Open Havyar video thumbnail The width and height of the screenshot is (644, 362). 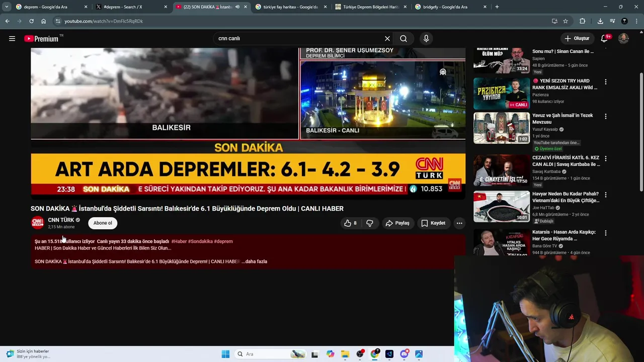(502, 206)
